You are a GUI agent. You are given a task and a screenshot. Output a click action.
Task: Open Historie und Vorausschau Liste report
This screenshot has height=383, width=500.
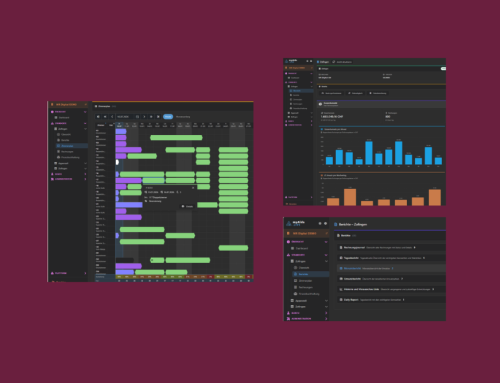coord(392,289)
